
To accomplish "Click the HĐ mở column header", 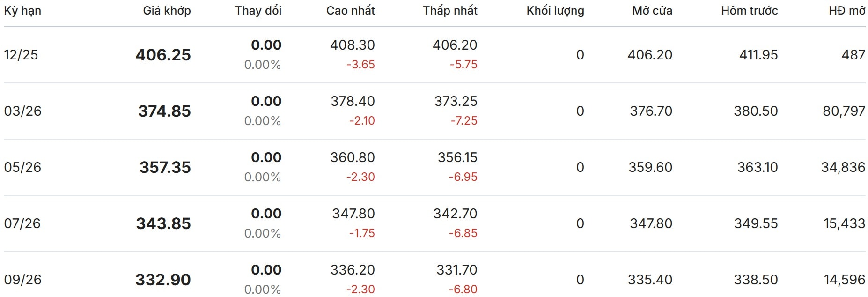I will point(846,11).
